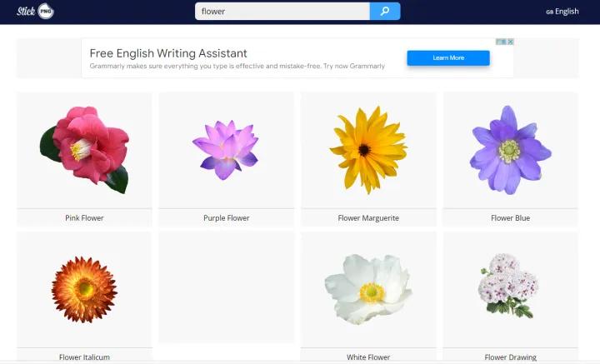Open the purple lotus flower thumbnail

click(226, 149)
